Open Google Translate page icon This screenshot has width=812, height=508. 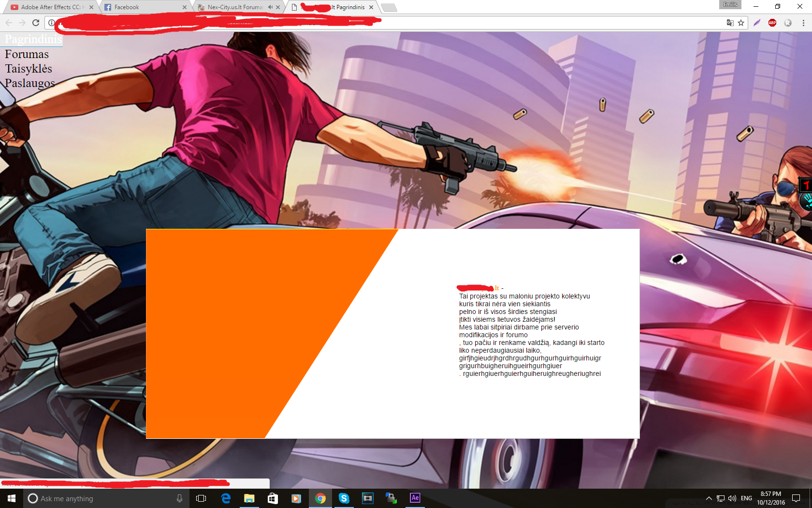point(730,23)
